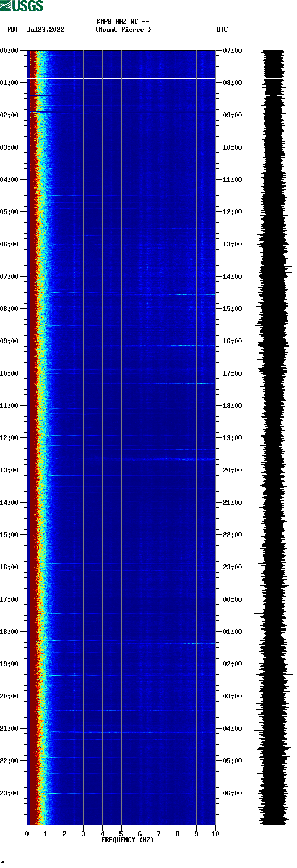Click the 07:00 UTC right-axis label
The width and height of the screenshot is (297, 868).
click(232, 51)
